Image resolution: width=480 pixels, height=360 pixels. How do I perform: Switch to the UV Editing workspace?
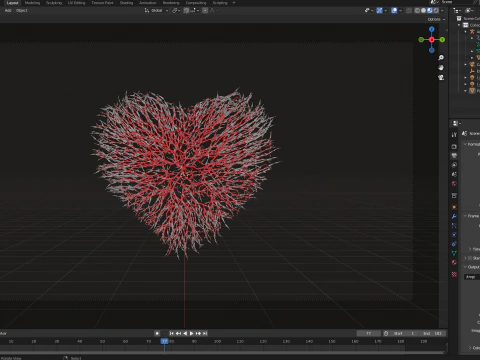(77, 3)
